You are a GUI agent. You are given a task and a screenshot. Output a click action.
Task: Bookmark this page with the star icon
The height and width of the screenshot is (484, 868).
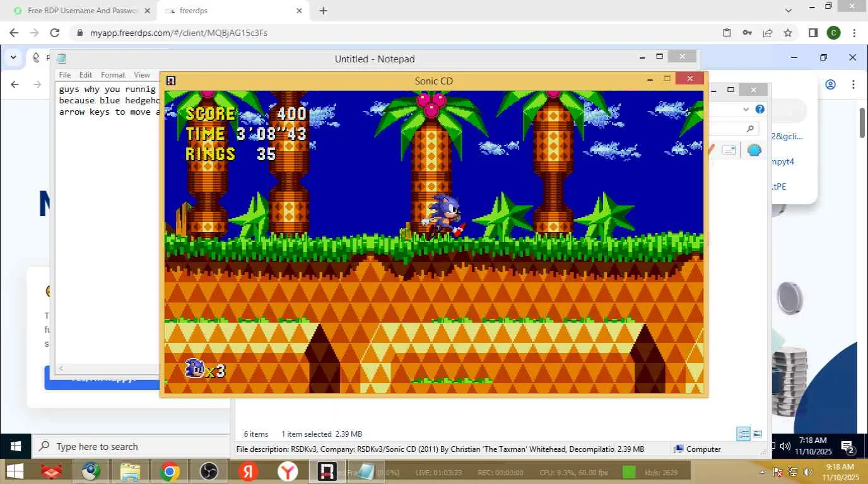click(x=788, y=33)
